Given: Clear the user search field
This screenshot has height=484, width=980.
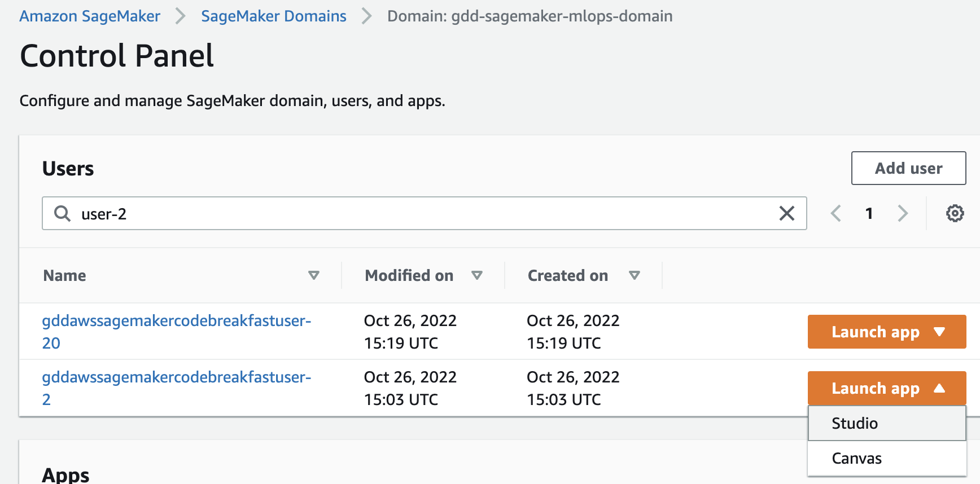Looking at the screenshot, I should (786, 213).
